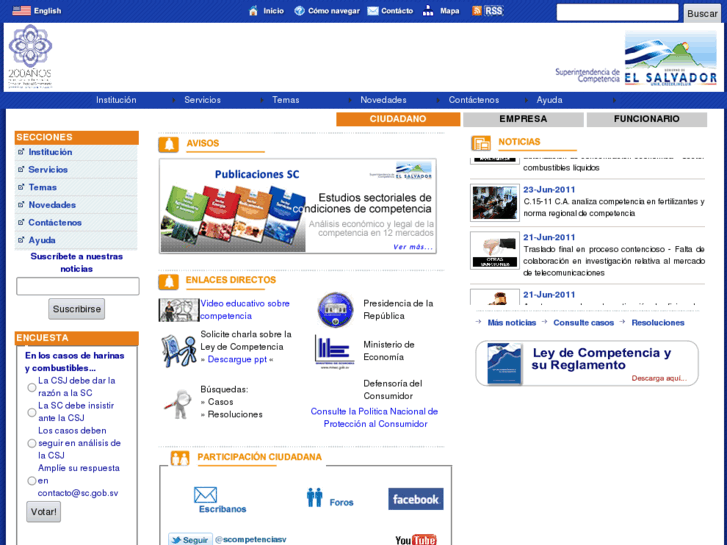Click the Escríbanos envelope icon
The image size is (727, 545).
point(205,495)
